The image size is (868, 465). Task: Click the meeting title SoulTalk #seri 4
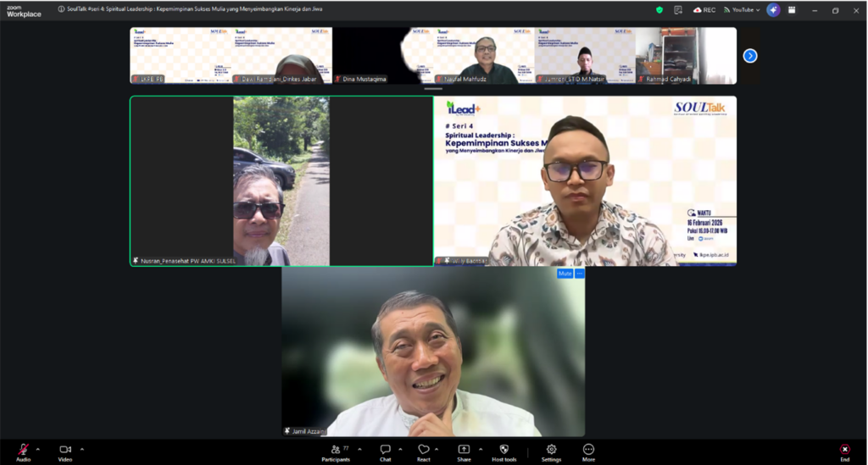pos(195,8)
